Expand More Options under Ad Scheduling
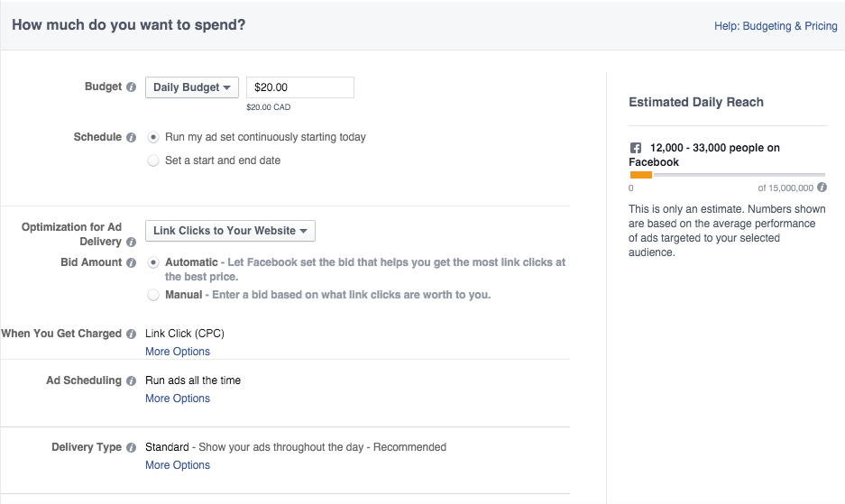Image resolution: width=845 pixels, height=504 pixels. pos(178,399)
